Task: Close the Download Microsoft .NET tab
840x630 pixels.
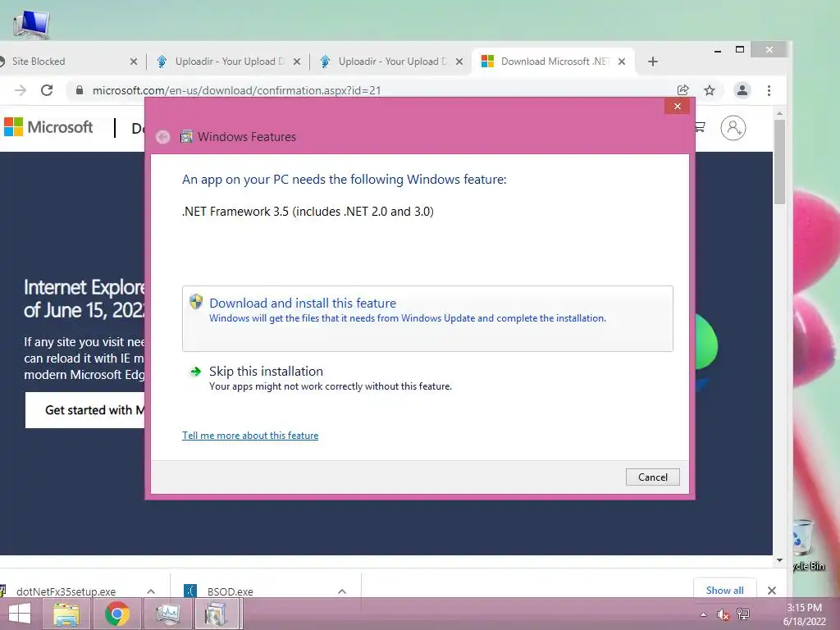Action: click(x=622, y=62)
